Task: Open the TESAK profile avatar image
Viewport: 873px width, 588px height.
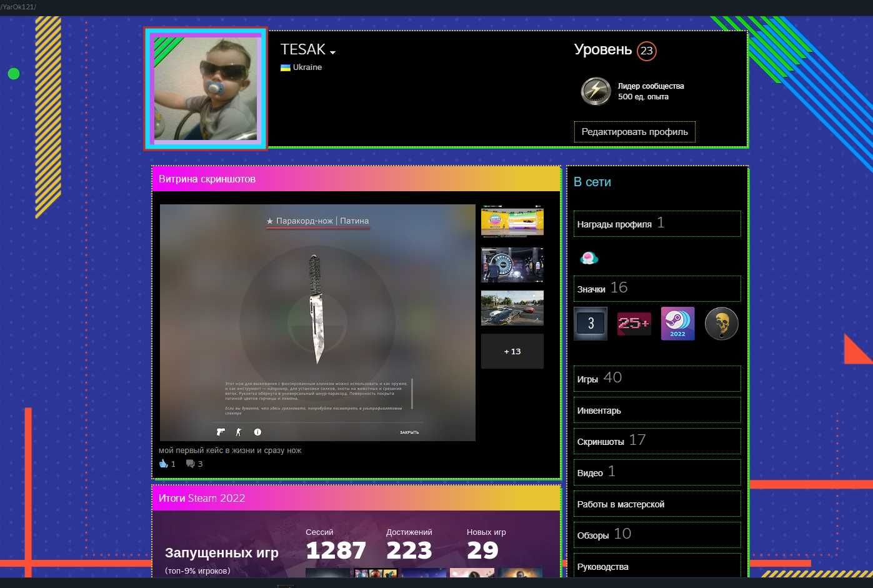Action: [206, 89]
